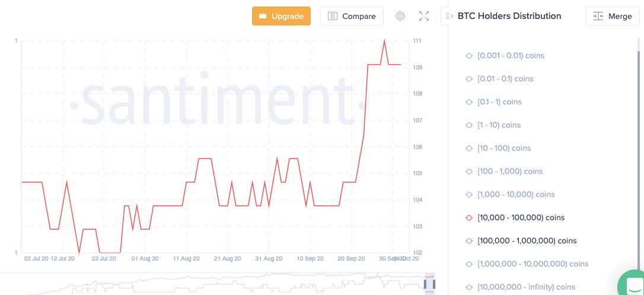Click [1,000,000 - 10,000,000) coins entry
Viewport: 644px width, 295px height.
click(533, 264)
